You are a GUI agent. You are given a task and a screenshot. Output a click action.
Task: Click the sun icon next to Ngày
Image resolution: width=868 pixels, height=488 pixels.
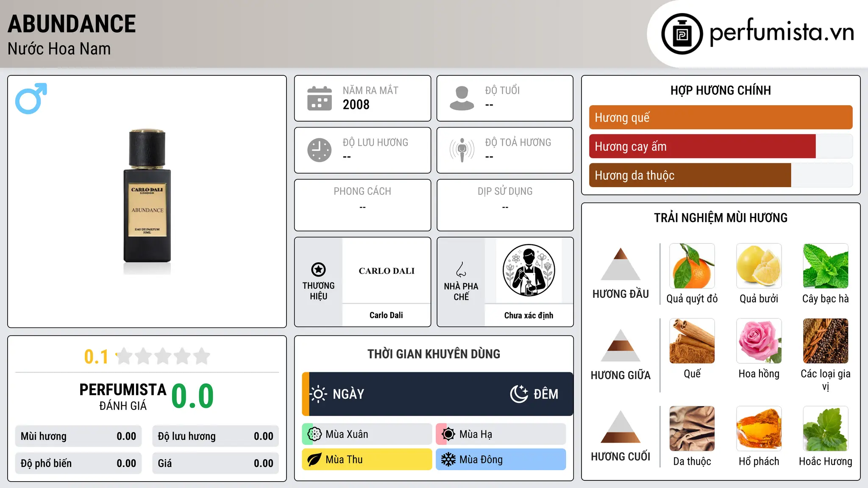point(318,394)
